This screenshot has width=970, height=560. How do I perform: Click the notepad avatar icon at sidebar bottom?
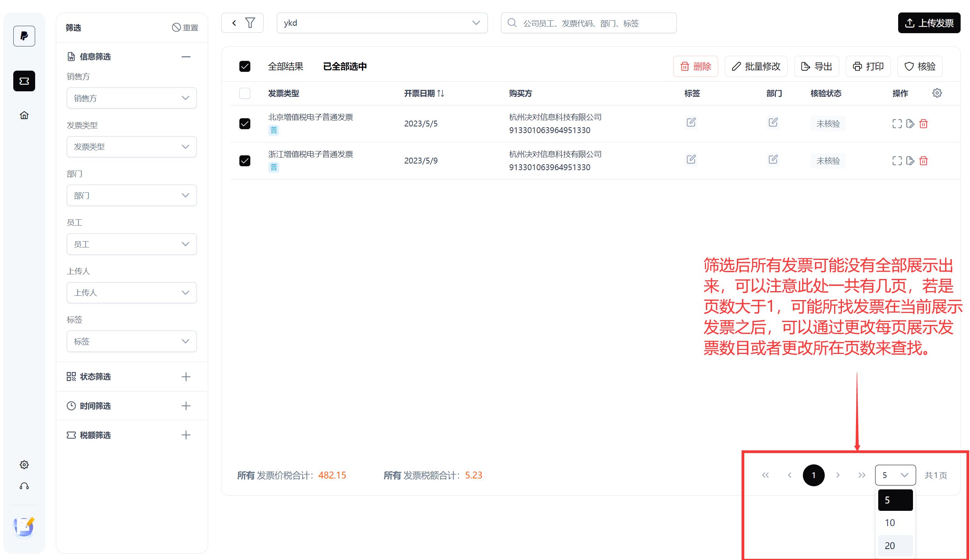pyautogui.click(x=24, y=527)
